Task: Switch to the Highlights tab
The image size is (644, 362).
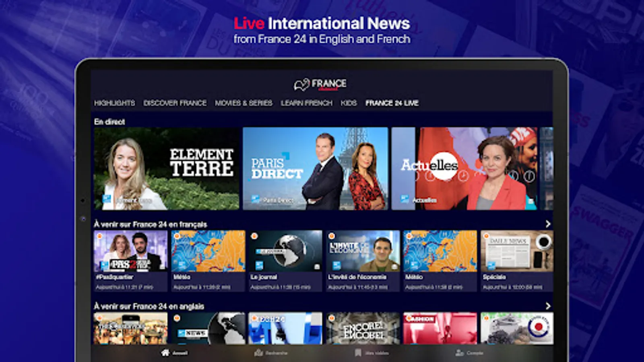Action: [115, 103]
